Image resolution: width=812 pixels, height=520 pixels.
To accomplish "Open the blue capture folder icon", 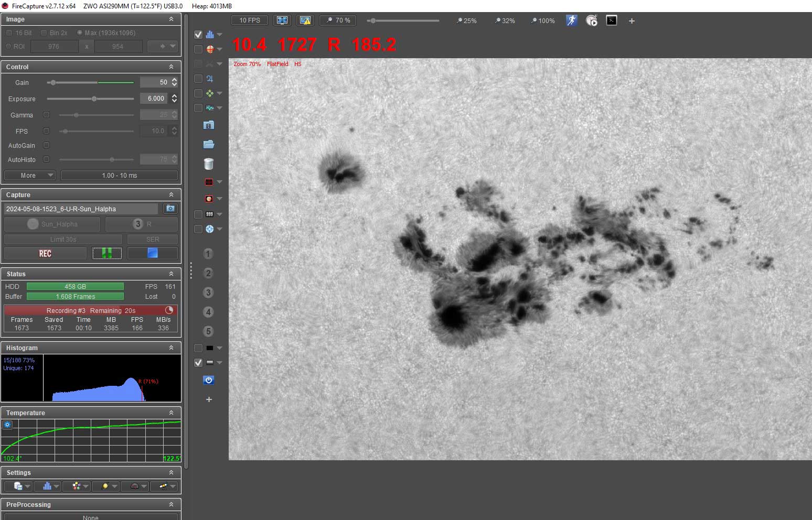I will pyautogui.click(x=209, y=144).
